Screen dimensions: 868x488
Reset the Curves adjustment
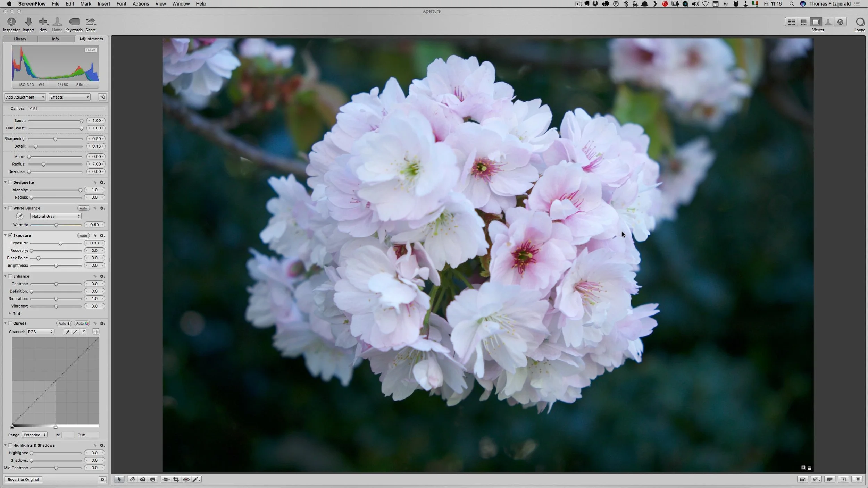click(95, 323)
